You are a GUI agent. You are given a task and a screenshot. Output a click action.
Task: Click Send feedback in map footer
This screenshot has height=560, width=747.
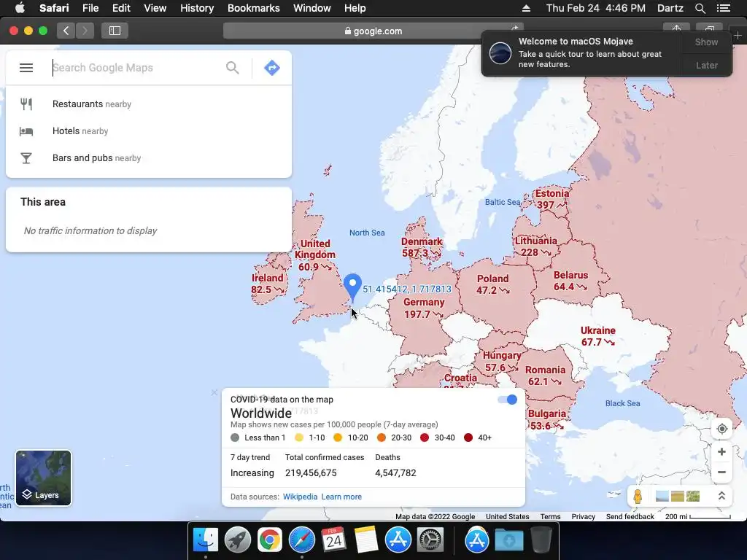click(x=630, y=517)
